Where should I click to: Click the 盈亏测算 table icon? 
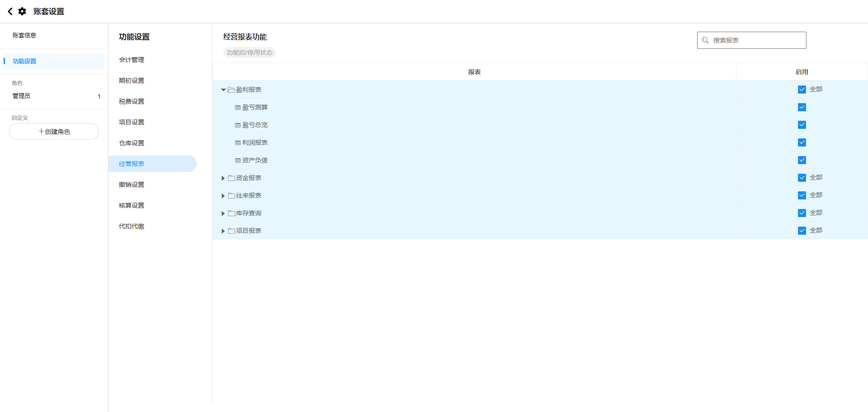(x=238, y=108)
